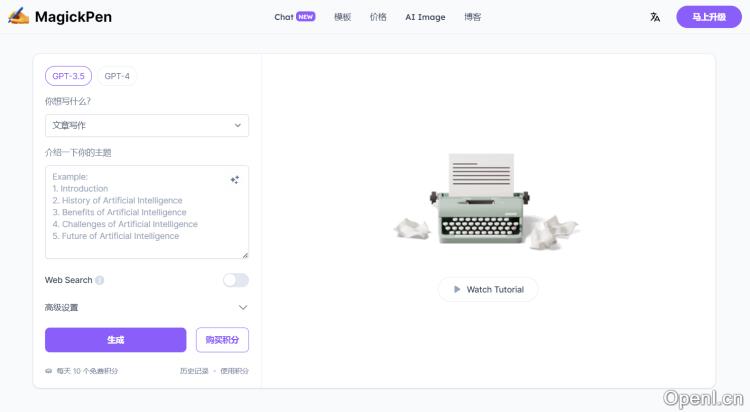750x412 pixels.
Task: Click the MagickPen quill logo icon
Action: click(18, 16)
